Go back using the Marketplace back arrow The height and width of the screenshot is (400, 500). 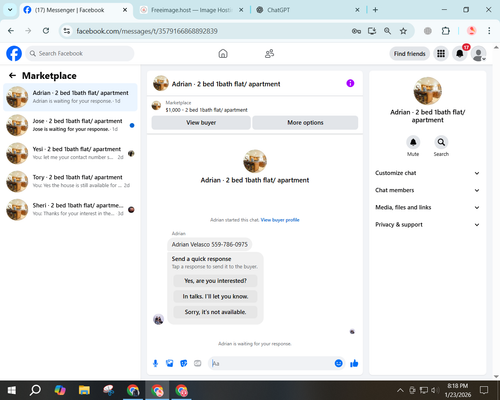point(12,76)
